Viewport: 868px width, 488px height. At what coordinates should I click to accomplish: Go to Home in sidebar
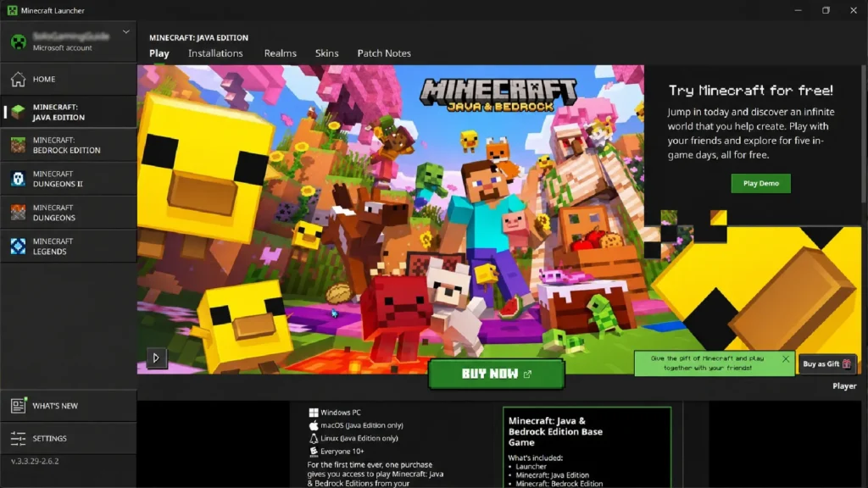[68, 79]
